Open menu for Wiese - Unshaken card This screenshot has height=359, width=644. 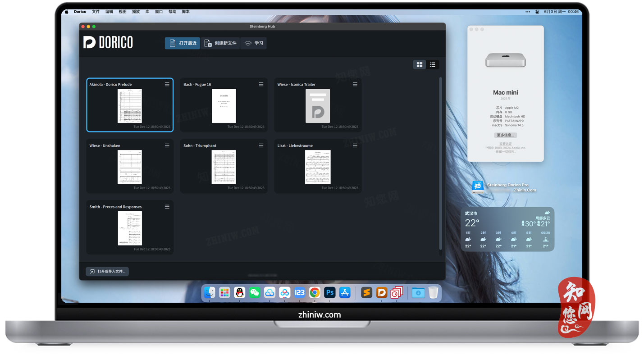pos(167,145)
